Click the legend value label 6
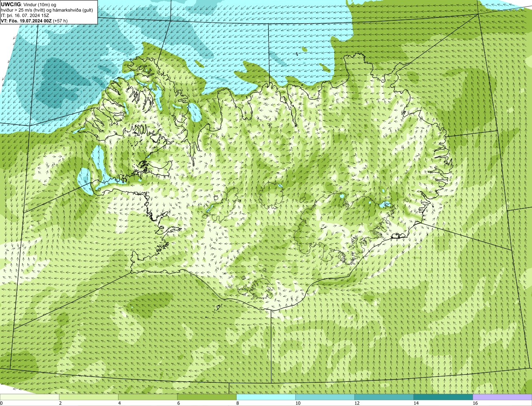Viewport: 532px width, 406px height. click(178, 403)
